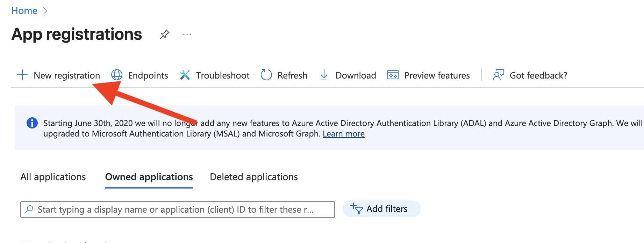Select the Troubleshoot wrench icon
Screen dimensions: 644x243
[x=185, y=75]
